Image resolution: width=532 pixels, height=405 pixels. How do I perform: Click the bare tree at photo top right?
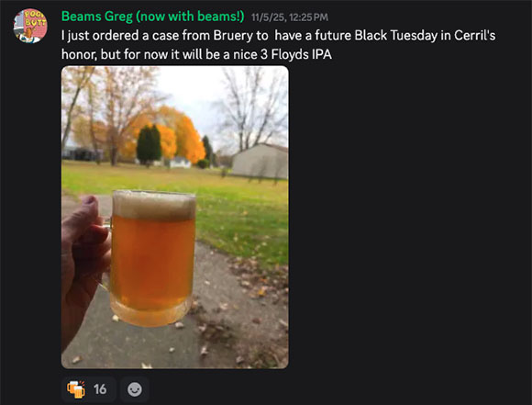click(253, 107)
